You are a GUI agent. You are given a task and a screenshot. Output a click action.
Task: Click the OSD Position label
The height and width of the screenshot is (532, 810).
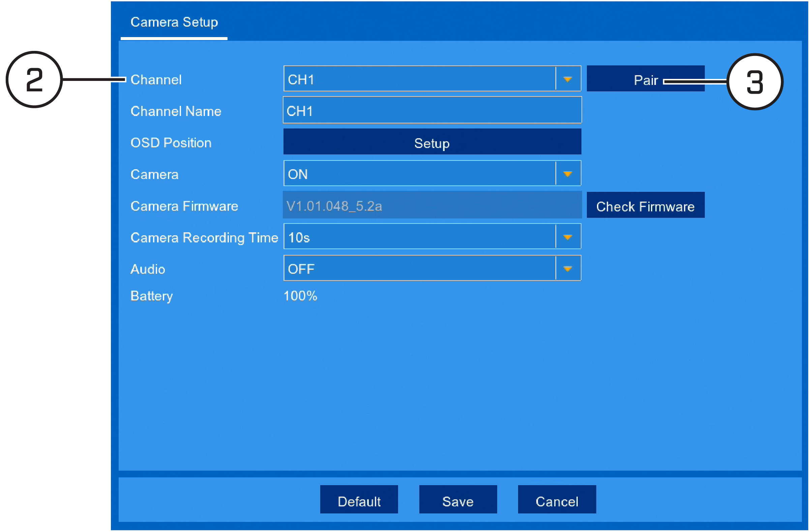[171, 143]
